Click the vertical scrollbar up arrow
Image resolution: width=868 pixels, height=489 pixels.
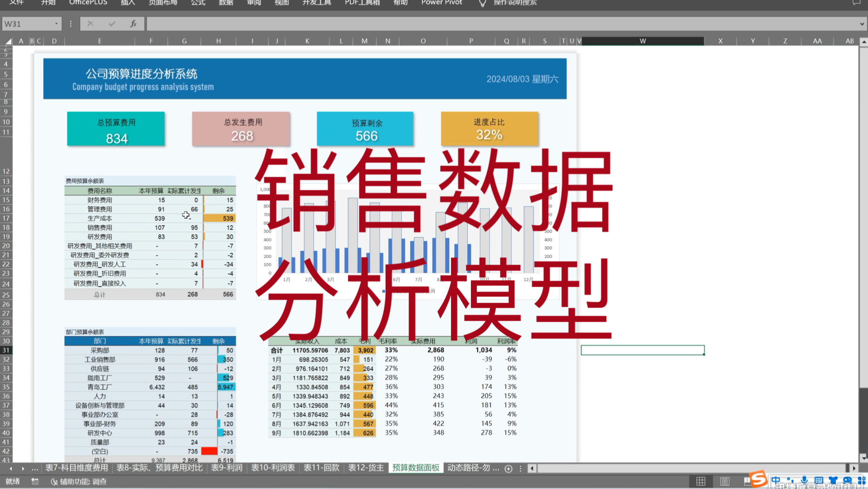863,42
